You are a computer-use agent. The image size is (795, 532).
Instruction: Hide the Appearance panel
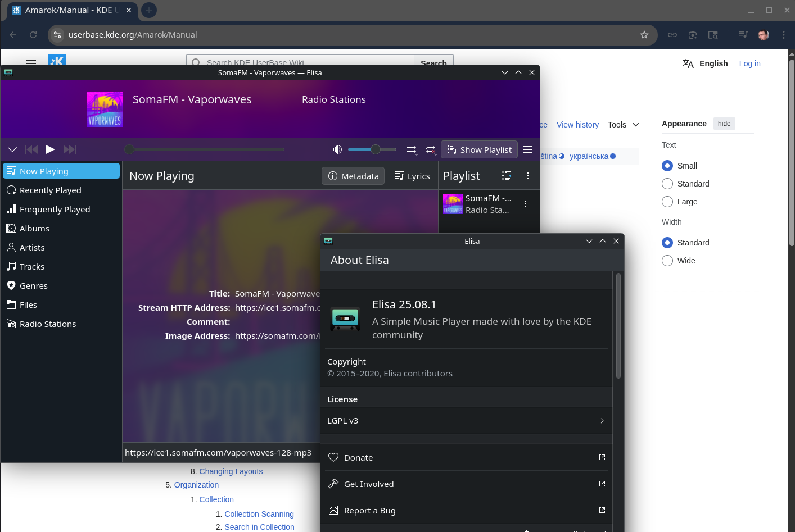724,124
